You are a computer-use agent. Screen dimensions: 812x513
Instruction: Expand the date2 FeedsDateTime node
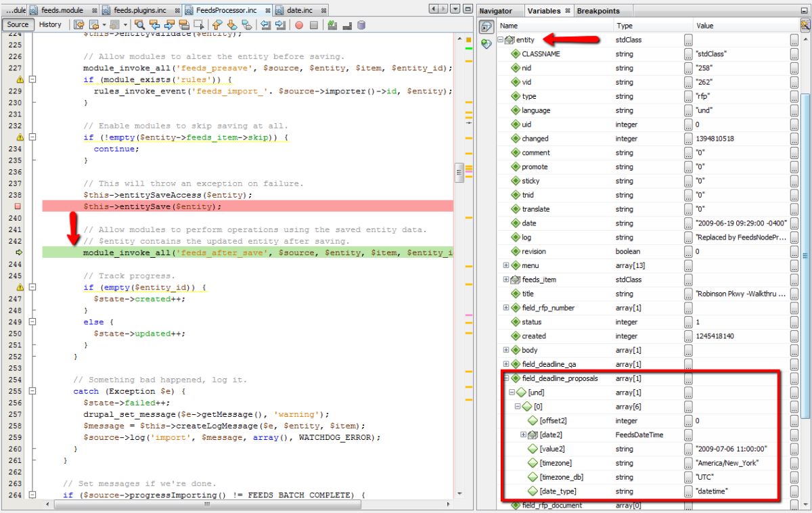pyautogui.click(x=523, y=434)
